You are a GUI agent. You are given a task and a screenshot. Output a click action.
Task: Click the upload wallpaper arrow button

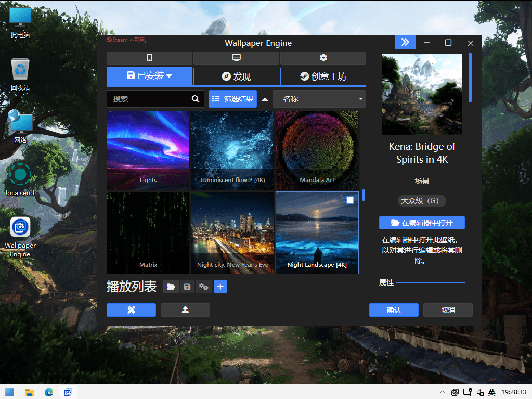coord(185,310)
